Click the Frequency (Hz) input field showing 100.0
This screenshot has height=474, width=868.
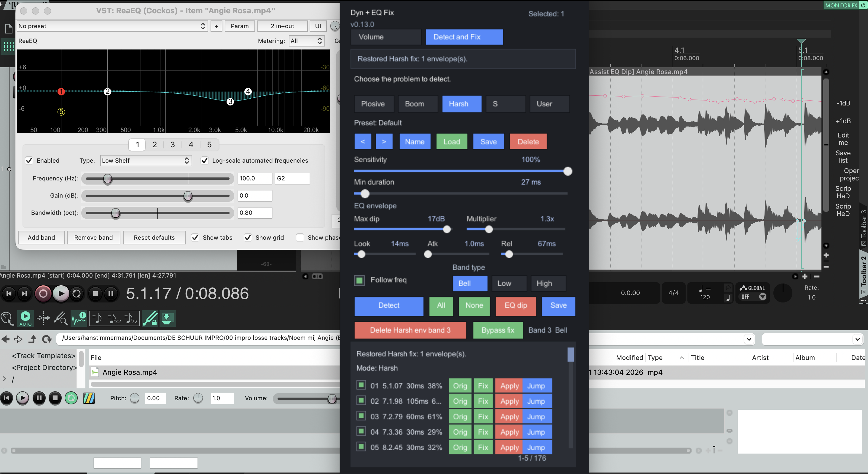tap(255, 178)
